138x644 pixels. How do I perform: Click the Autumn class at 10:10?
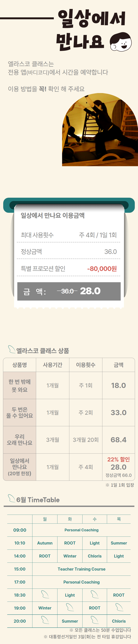point(45,543)
